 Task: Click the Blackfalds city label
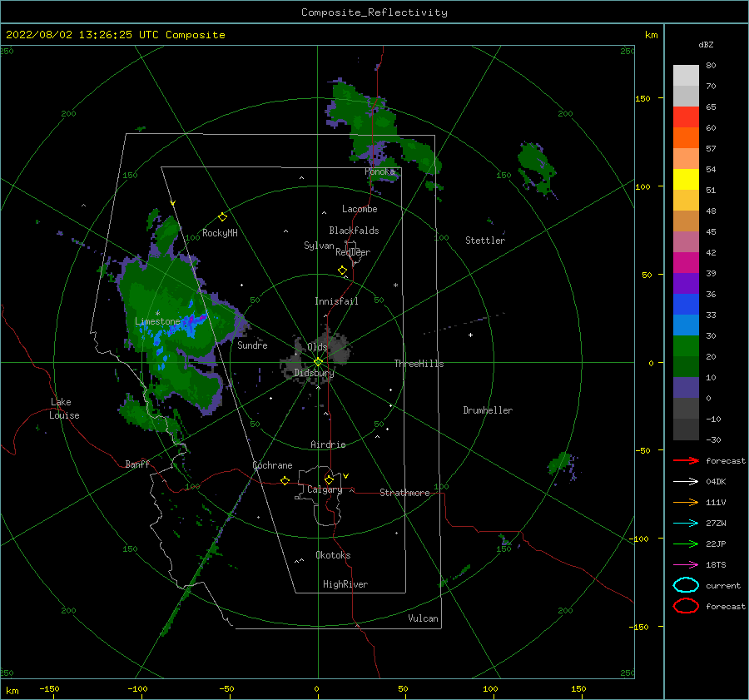pos(354,231)
